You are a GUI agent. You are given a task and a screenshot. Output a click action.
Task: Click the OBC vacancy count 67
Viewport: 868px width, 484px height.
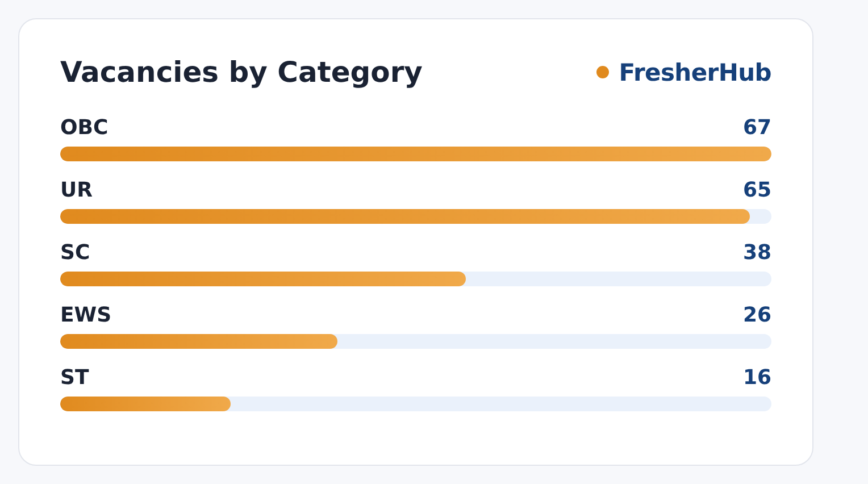tap(757, 127)
